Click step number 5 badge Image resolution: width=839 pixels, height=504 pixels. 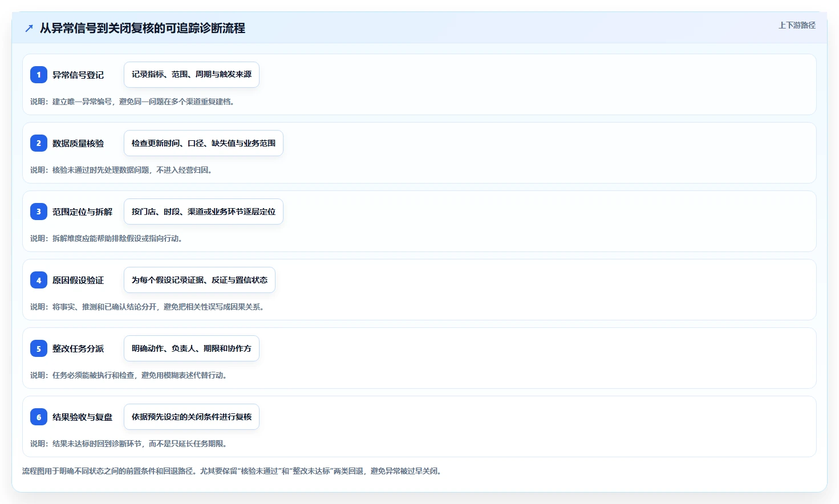tap(39, 348)
